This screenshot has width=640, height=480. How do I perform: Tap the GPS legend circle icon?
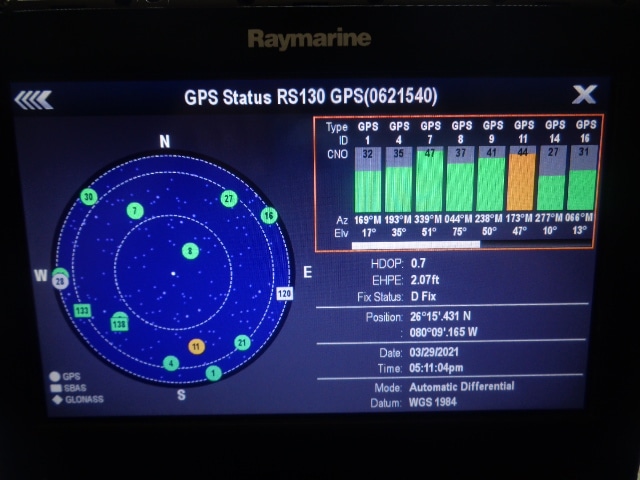55,376
